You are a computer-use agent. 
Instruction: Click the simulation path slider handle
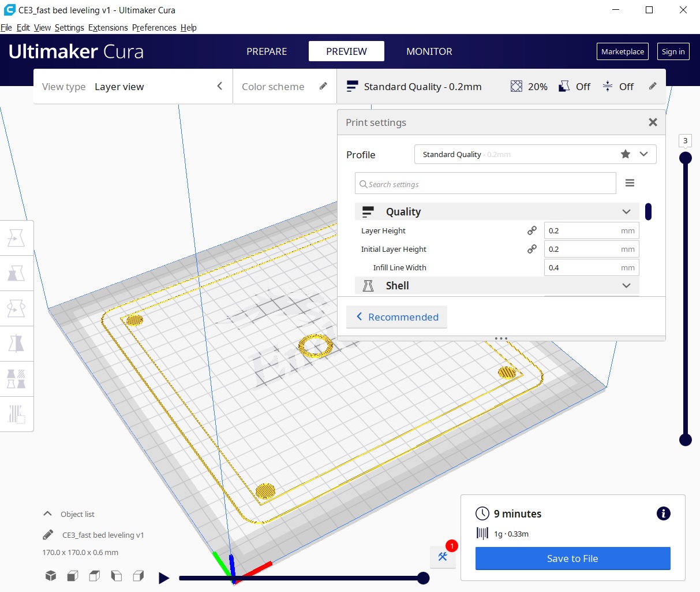(423, 578)
